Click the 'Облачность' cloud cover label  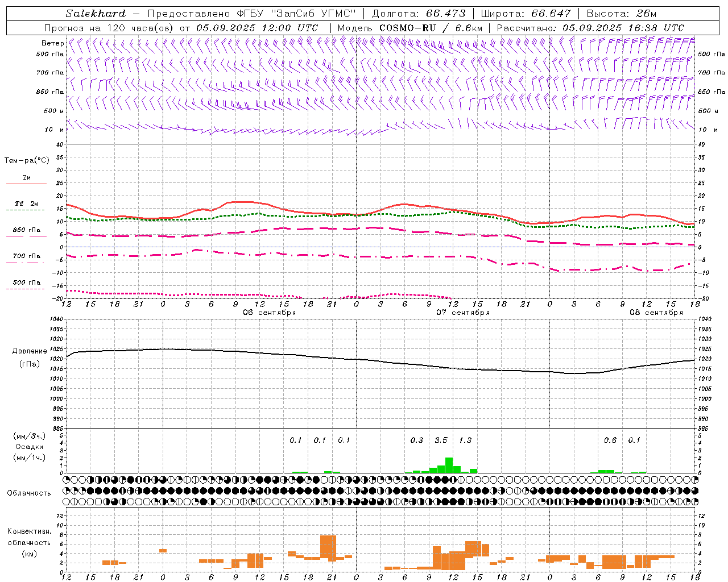pos(29,493)
